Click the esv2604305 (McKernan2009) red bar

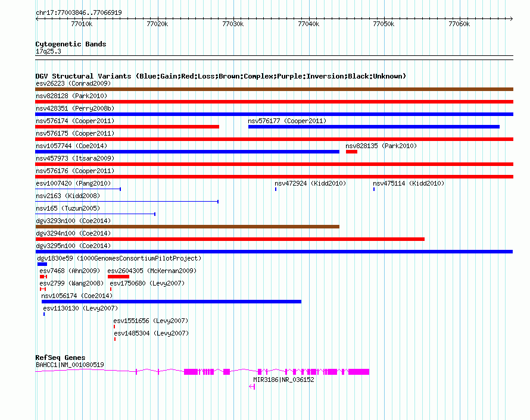coord(119,277)
